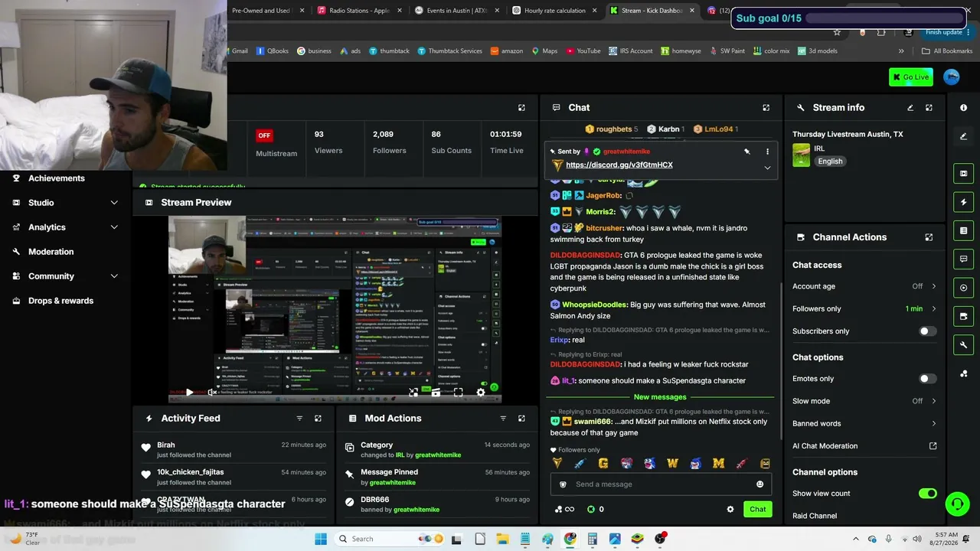This screenshot has height=551, width=980.
Task: Expand the Studio sidebar section
Action: click(114, 203)
